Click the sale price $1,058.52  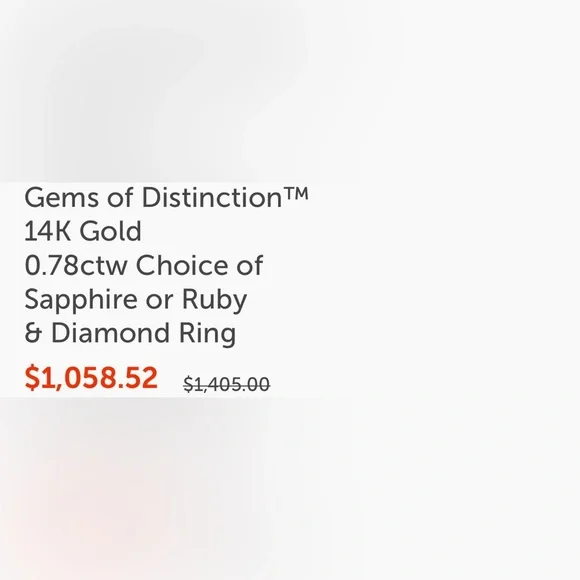(x=91, y=378)
